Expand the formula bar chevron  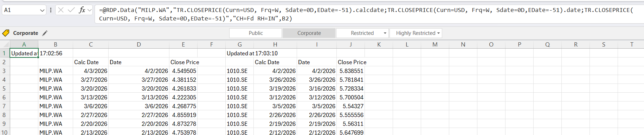click(x=90, y=10)
